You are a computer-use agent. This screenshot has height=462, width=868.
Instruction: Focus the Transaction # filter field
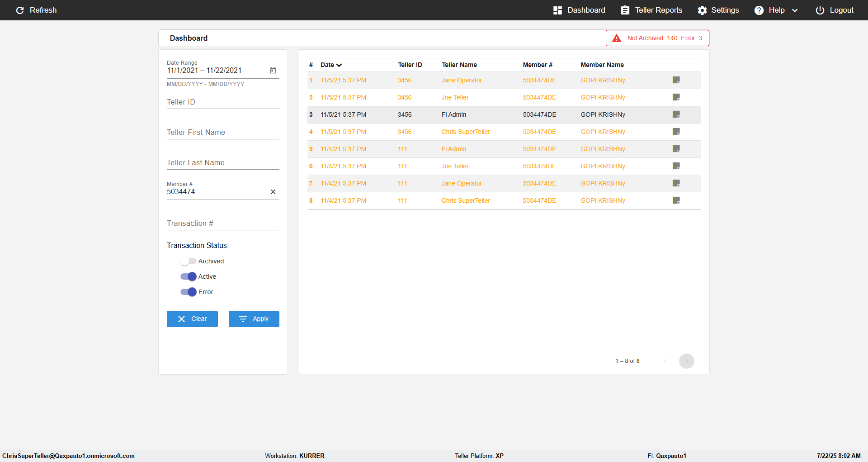[223, 224]
